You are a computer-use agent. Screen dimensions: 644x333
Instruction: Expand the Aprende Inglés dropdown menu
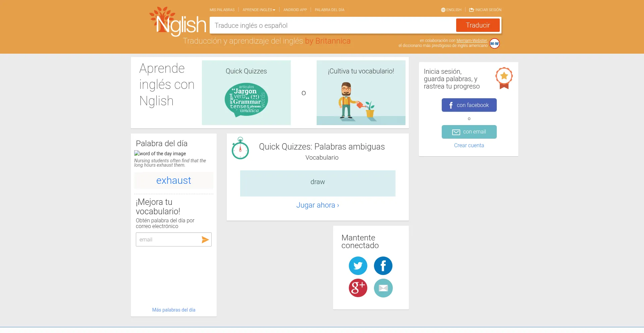[x=259, y=10]
